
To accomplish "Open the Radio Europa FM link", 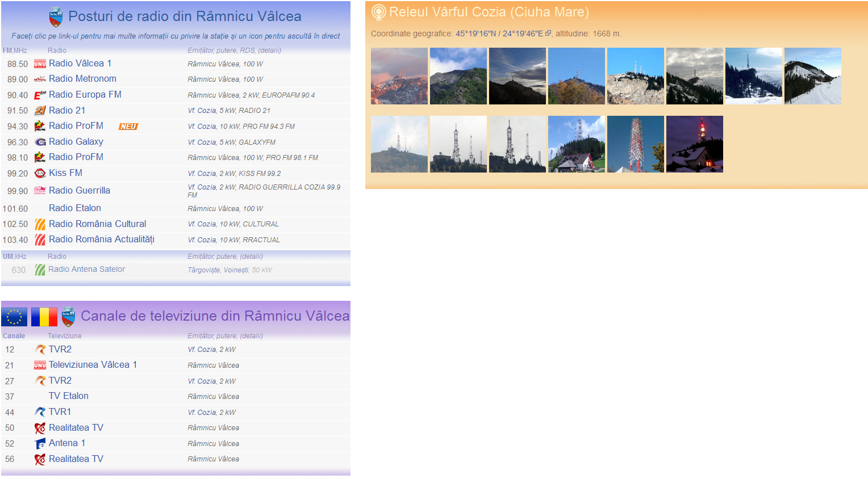I will (x=85, y=94).
